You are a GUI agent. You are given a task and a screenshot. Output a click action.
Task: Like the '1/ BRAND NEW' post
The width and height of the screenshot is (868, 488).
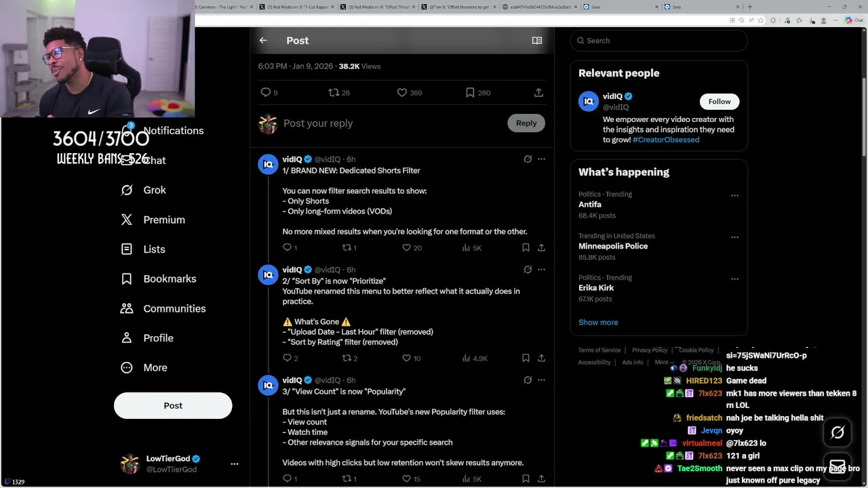pyautogui.click(x=407, y=248)
